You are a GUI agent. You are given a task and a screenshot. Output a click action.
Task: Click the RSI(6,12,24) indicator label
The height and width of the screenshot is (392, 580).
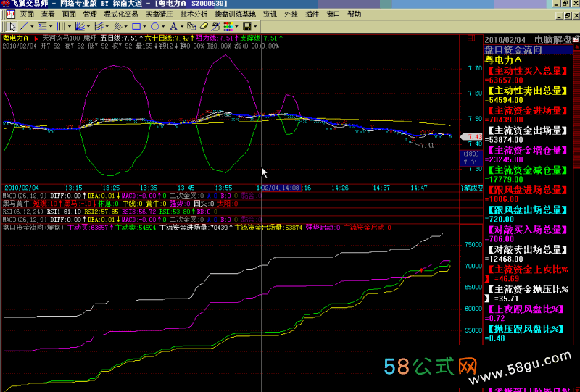click(x=24, y=212)
